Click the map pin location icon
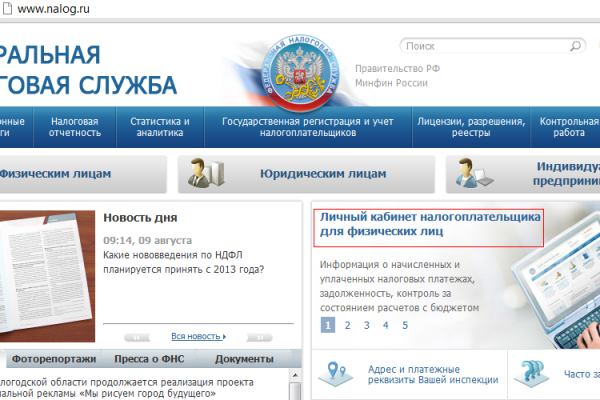 [336, 374]
